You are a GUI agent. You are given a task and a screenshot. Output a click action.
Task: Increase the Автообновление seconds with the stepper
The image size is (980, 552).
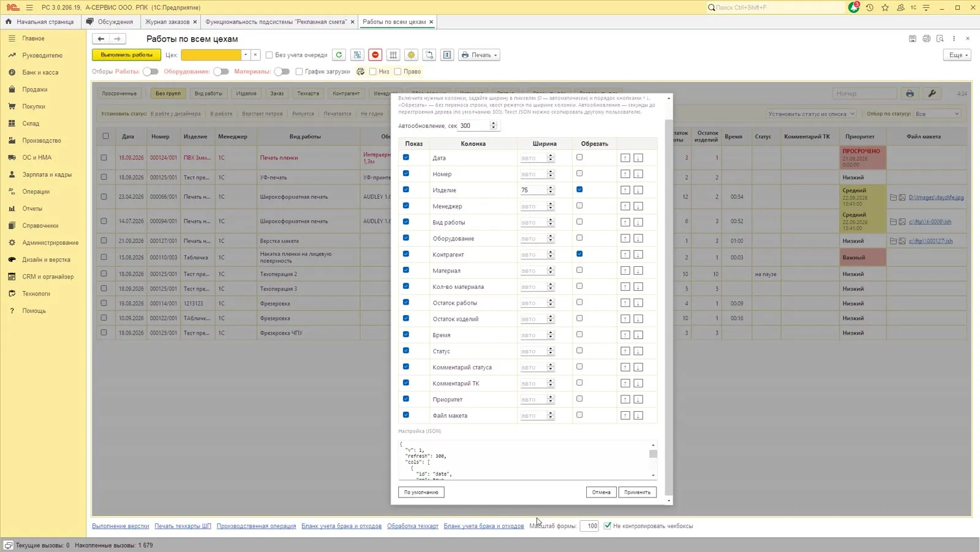pos(494,123)
